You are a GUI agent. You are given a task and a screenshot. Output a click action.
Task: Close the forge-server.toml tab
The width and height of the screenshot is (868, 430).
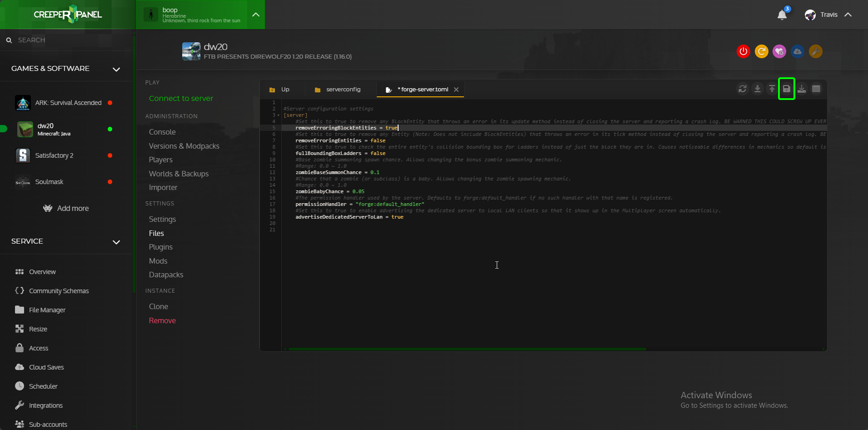456,90
